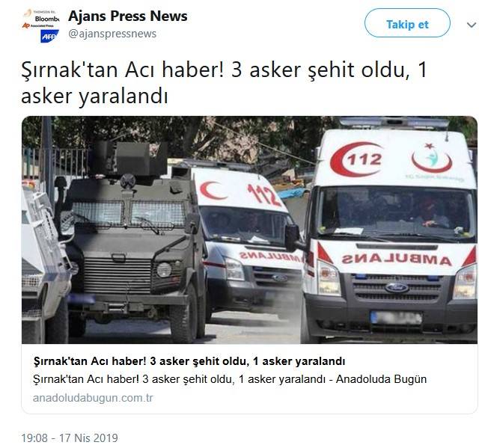Click the card description ending Anadoluda Bugün
The image size is (479, 448).
tap(230, 379)
